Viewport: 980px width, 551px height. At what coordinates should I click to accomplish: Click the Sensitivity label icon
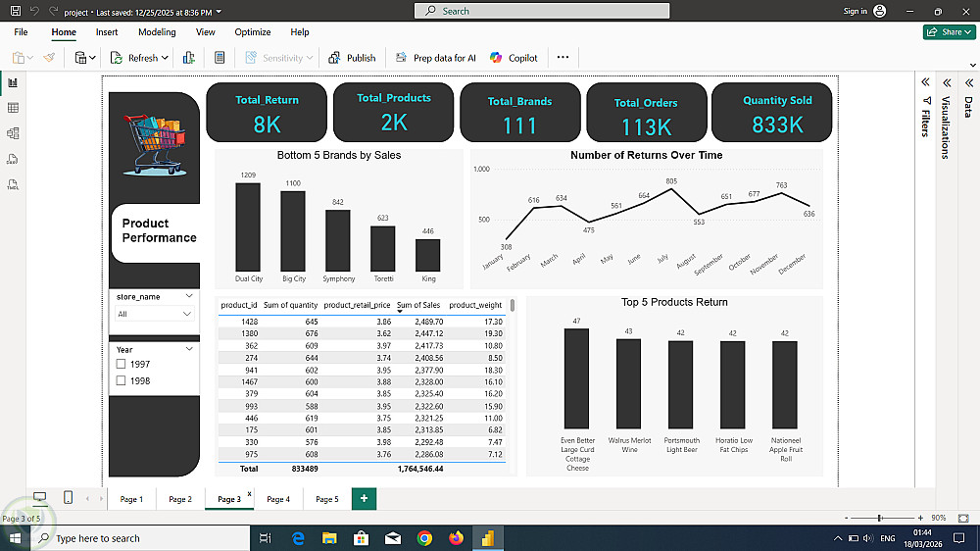pos(251,58)
